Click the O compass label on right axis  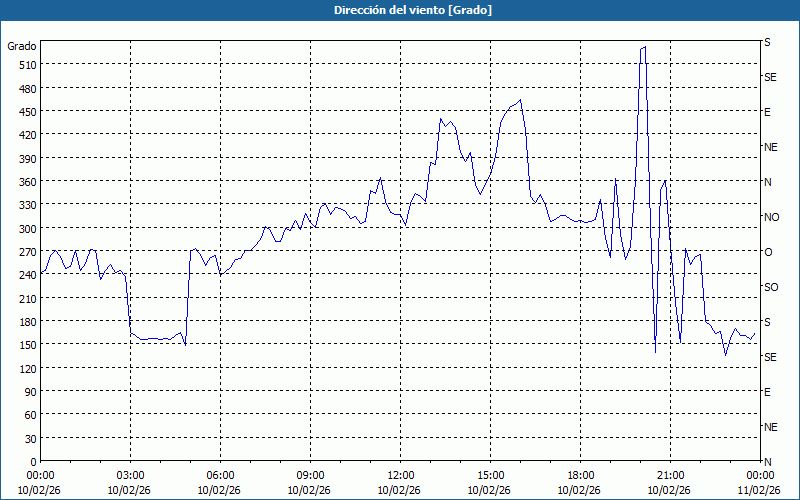768,252
